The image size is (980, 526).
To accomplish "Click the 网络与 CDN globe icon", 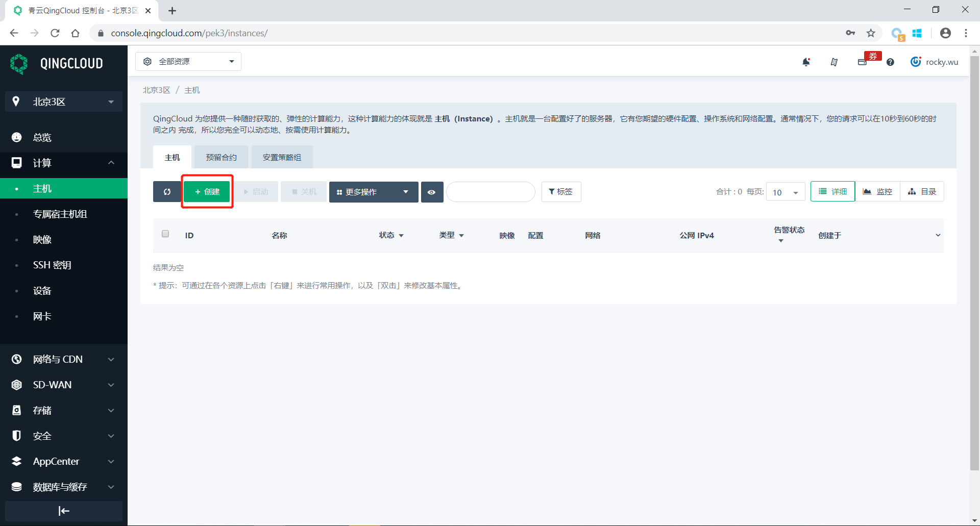I will click(17, 359).
